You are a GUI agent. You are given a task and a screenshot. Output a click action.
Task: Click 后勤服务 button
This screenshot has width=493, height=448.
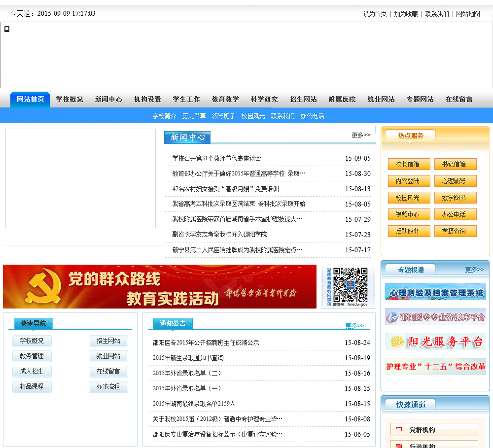[409, 231]
